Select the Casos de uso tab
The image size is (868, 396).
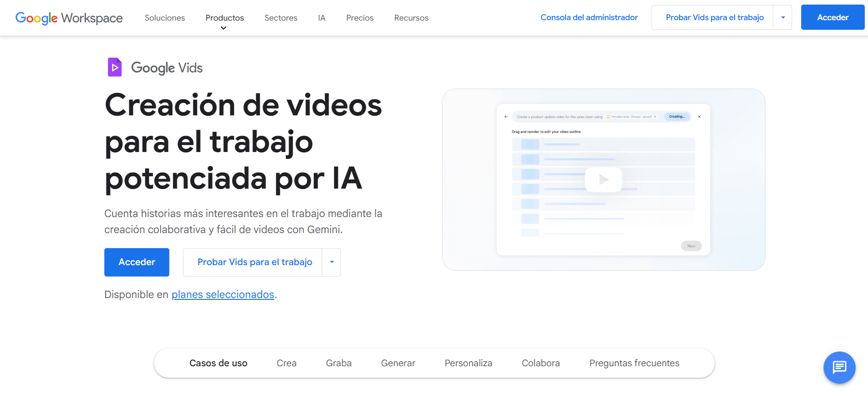pos(218,363)
